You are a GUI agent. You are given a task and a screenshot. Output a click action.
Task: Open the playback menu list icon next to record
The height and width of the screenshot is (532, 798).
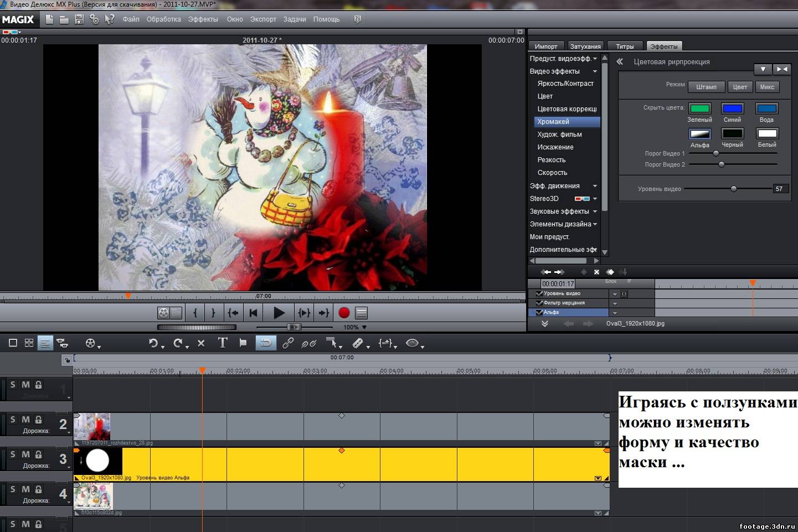361,313
